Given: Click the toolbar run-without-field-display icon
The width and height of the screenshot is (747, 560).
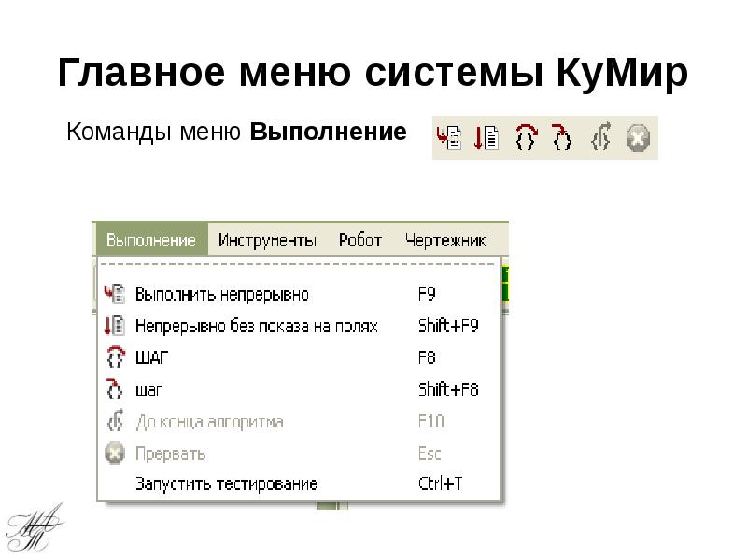Looking at the screenshot, I should [486, 138].
